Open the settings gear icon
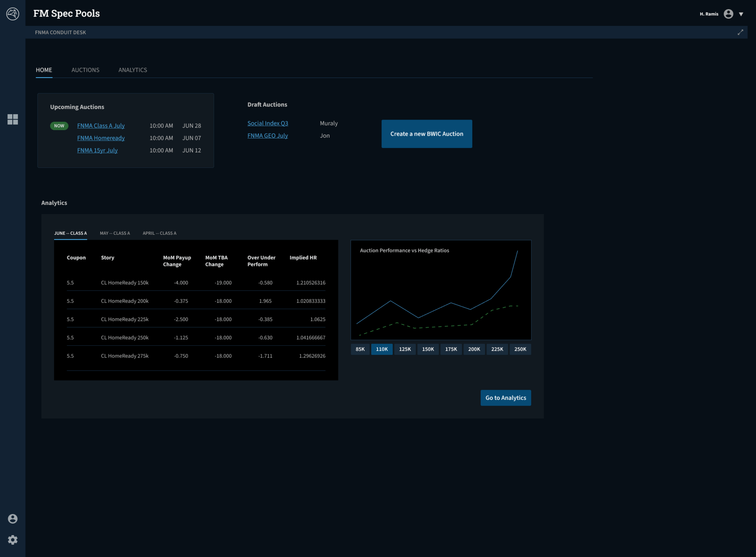This screenshot has width=756, height=557. 13,540
